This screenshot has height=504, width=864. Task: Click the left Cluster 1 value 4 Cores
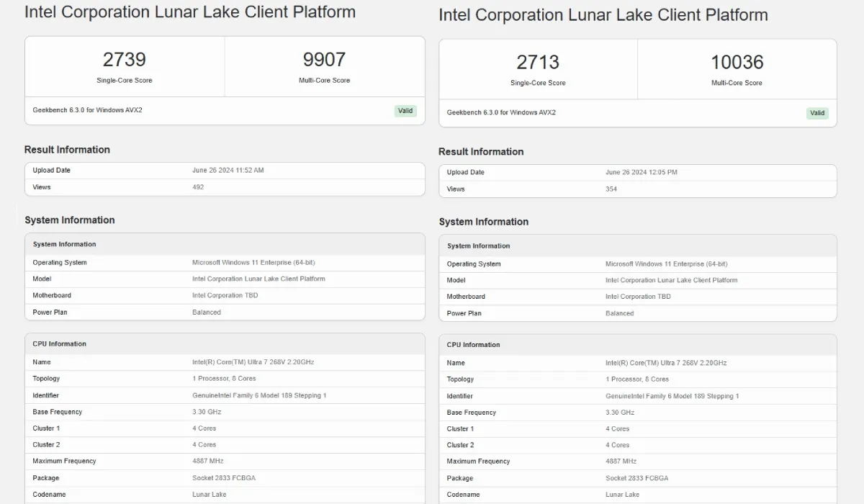[x=204, y=428]
